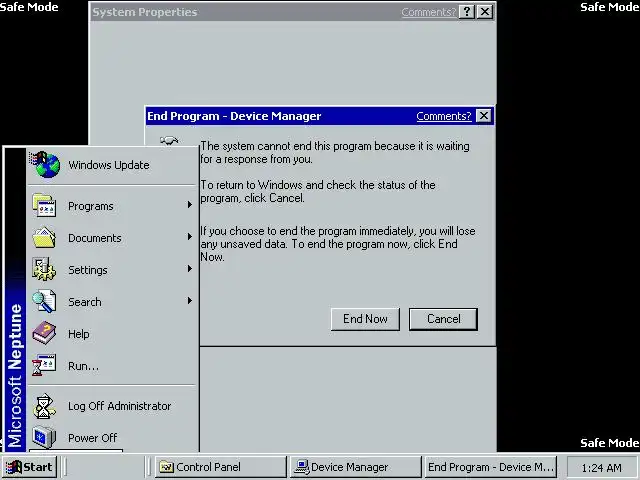
Task: Click the Start button
Action: (29, 467)
